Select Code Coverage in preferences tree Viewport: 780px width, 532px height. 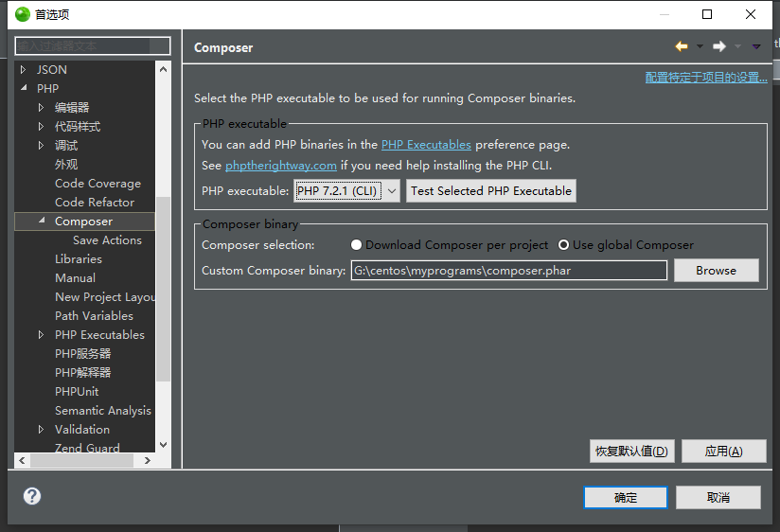click(x=97, y=184)
